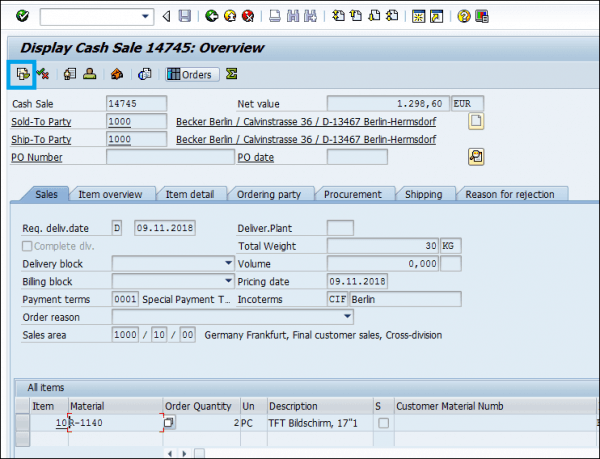This screenshot has height=459, width=600.
Task: Go to Last Page icon
Action: pos(392,16)
